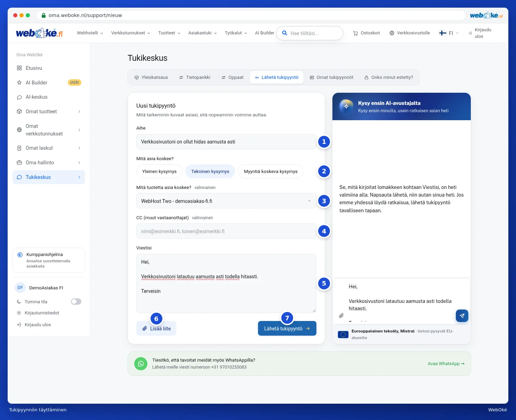Click the Lisää liite attachment button
This screenshot has height=420, width=516.
coord(156,328)
